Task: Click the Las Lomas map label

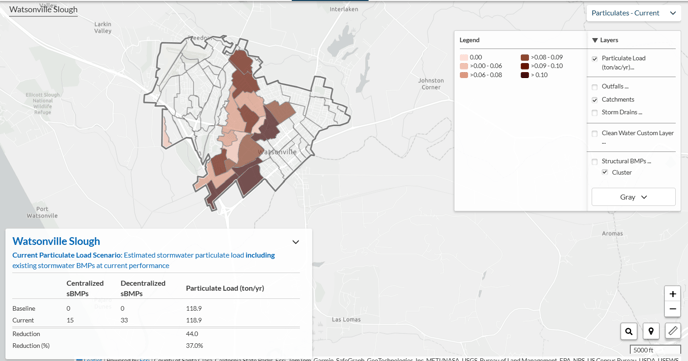Action: 346,319
